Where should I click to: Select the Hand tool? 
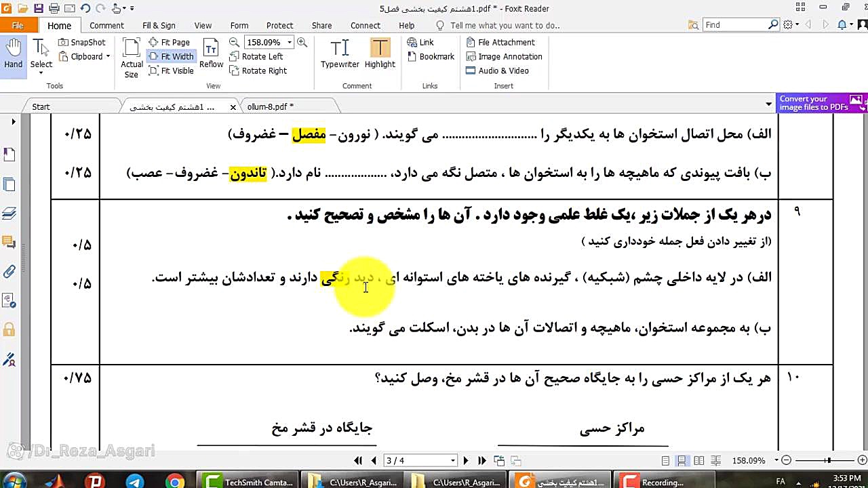(13, 54)
